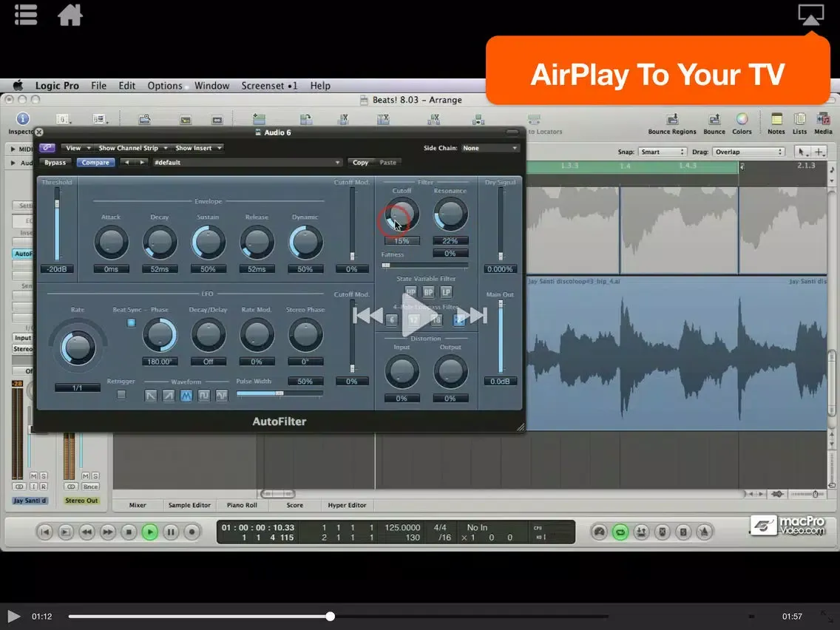Click the Bypass button
The height and width of the screenshot is (630, 840).
pyautogui.click(x=55, y=163)
